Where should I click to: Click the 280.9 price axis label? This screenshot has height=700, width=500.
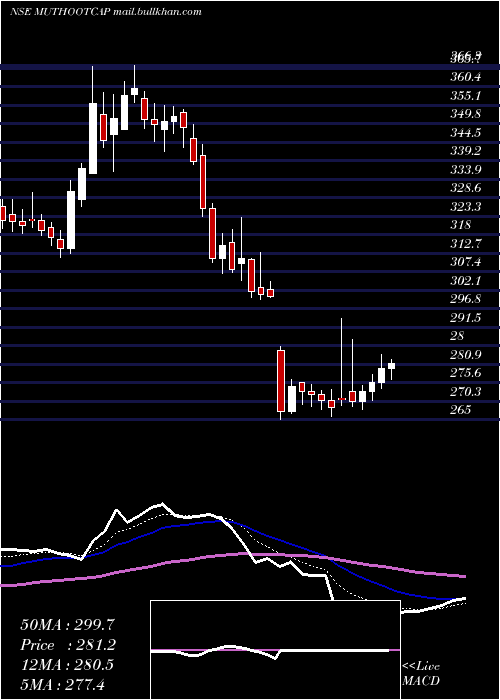pos(466,355)
